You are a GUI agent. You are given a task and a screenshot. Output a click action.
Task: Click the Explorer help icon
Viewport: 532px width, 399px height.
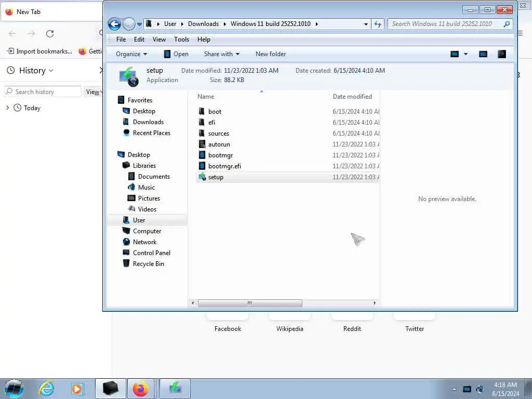[501, 54]
